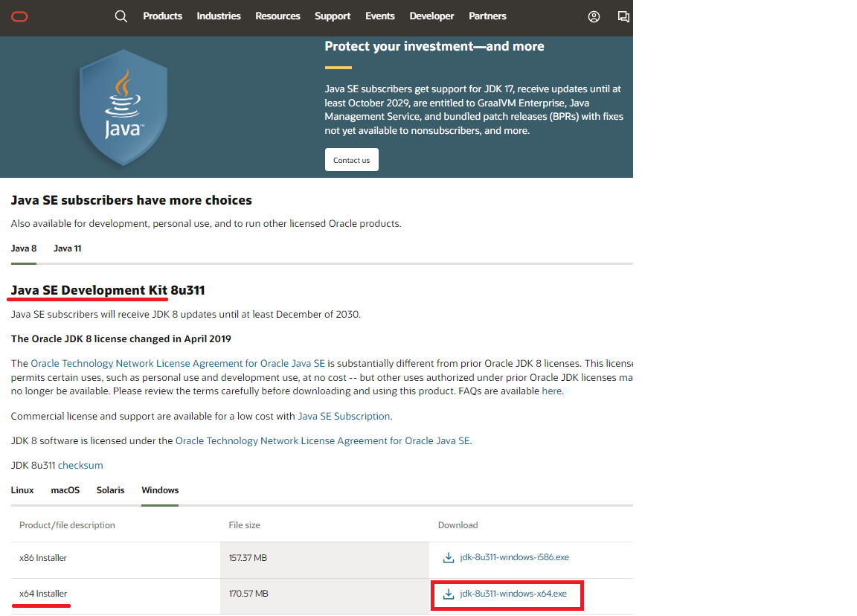
Task: Open the Java SE Subscription link
Action: tap(344, 417)
